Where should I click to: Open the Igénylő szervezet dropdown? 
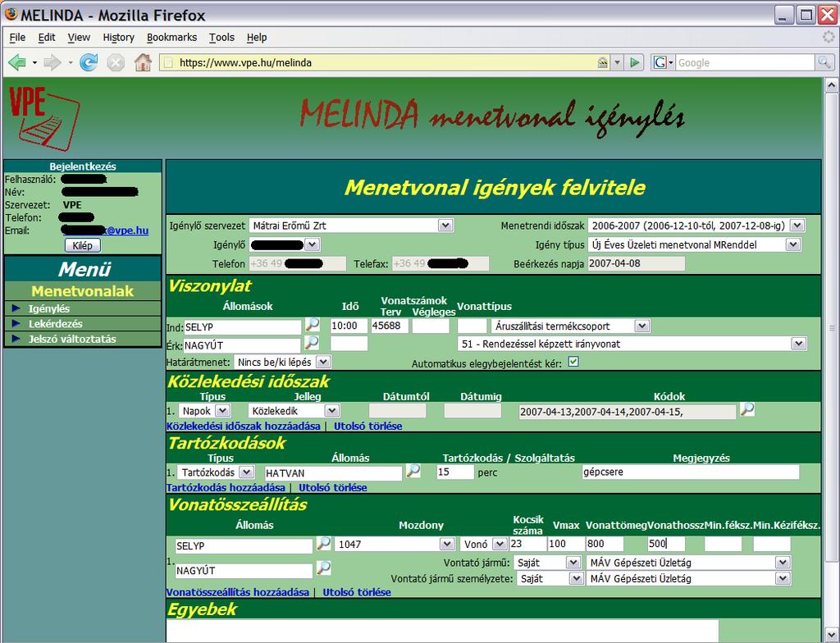(445, 226)
